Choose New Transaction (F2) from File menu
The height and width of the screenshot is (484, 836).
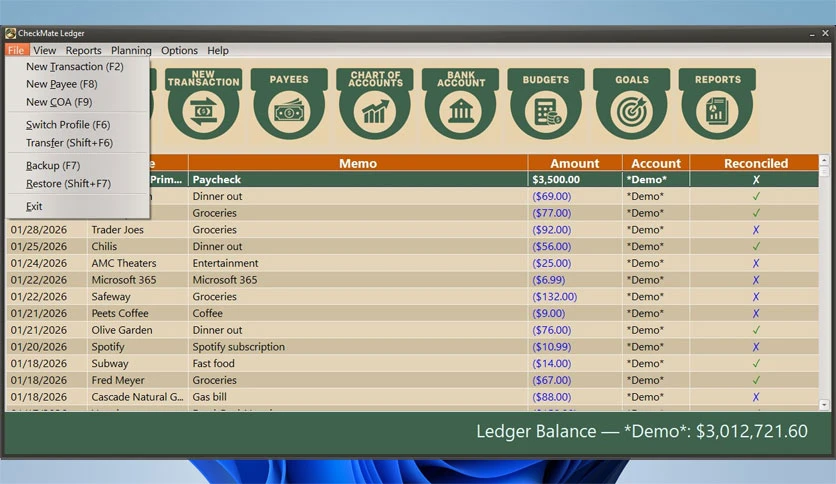[78, 67]
